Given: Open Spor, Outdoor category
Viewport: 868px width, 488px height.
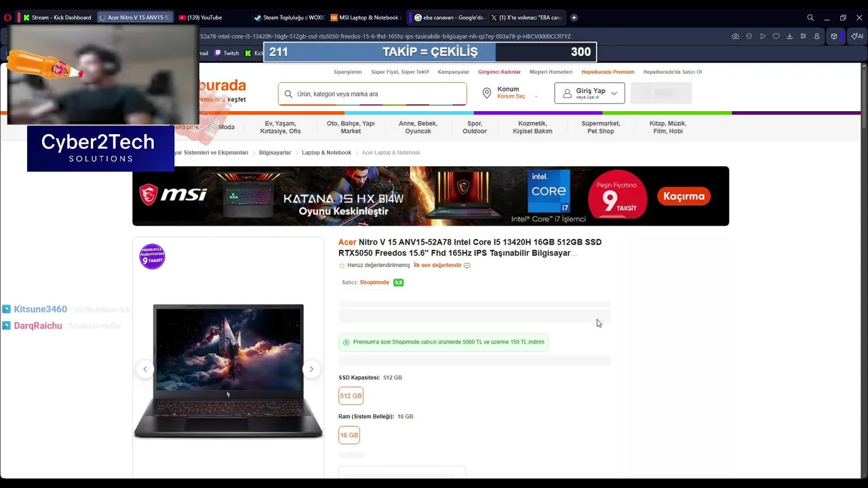Looking at the screenshot, I should pos(475,127).
